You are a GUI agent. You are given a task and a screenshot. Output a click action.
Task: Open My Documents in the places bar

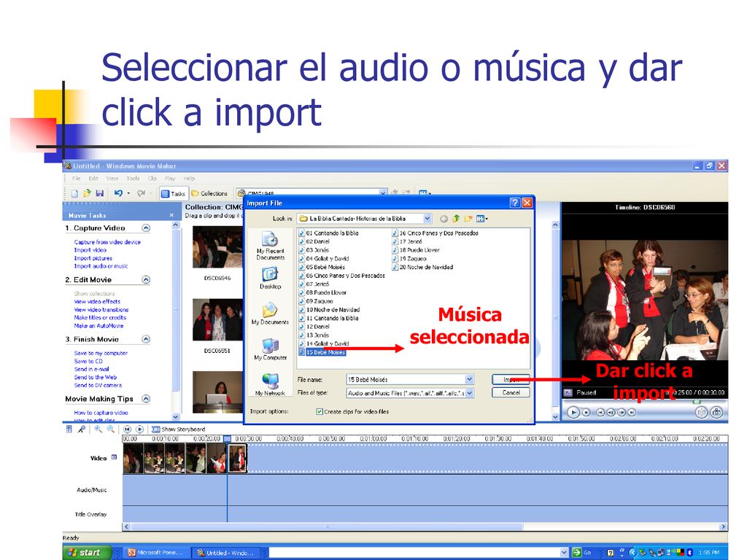270,314
